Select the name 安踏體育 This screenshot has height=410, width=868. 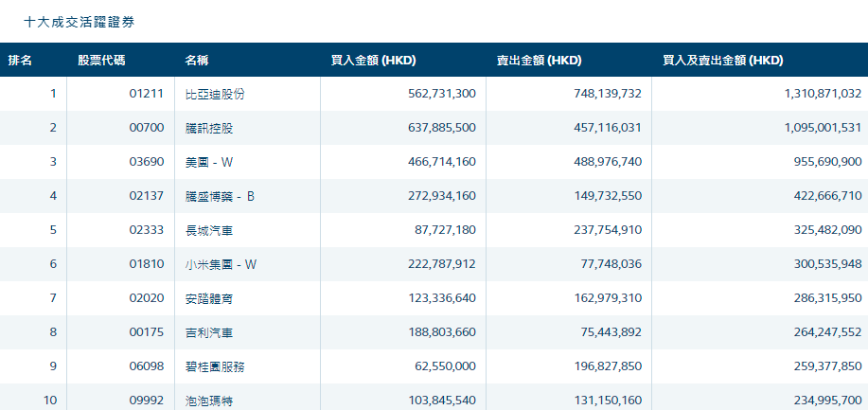tap(208, 298)
